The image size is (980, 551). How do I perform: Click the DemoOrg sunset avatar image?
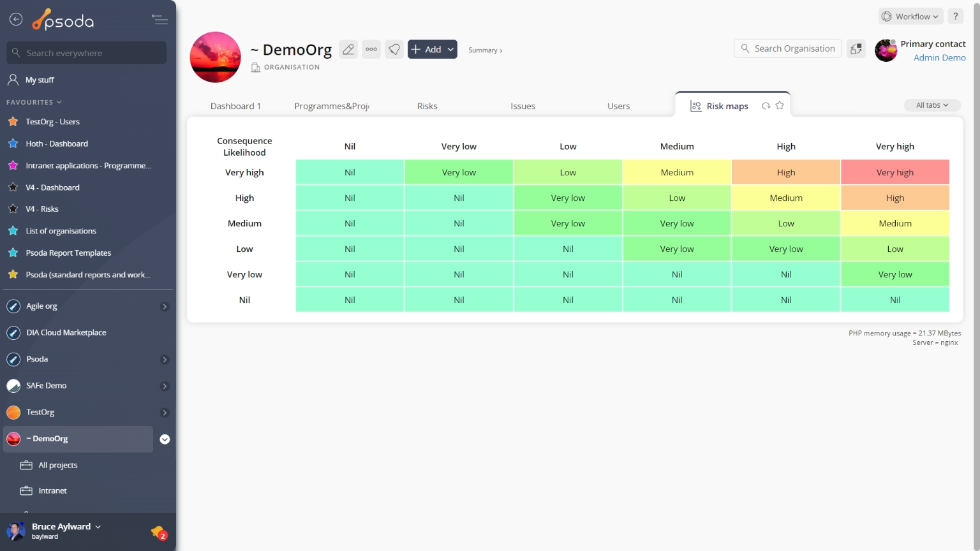[x=216, y=57]
